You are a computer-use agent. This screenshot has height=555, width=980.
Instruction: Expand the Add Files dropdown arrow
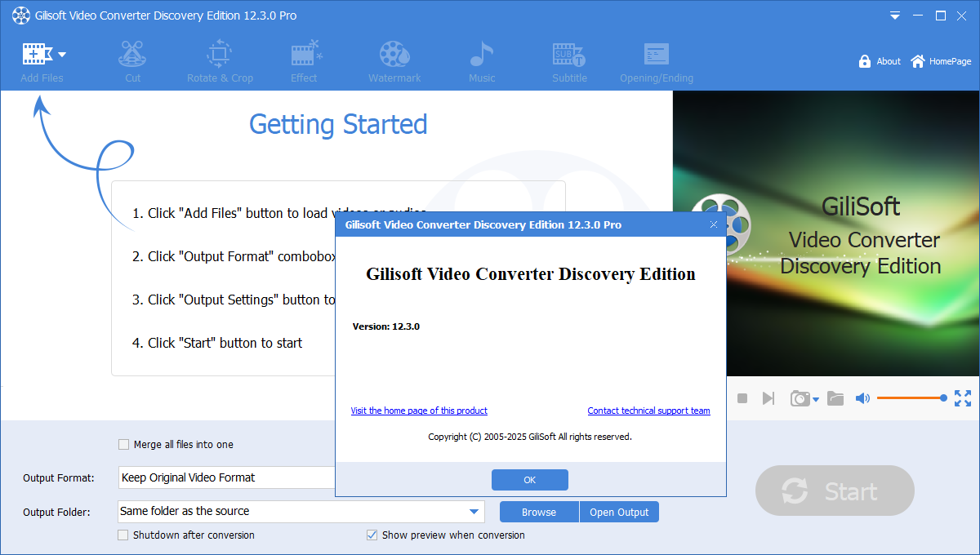click(62, 55)
